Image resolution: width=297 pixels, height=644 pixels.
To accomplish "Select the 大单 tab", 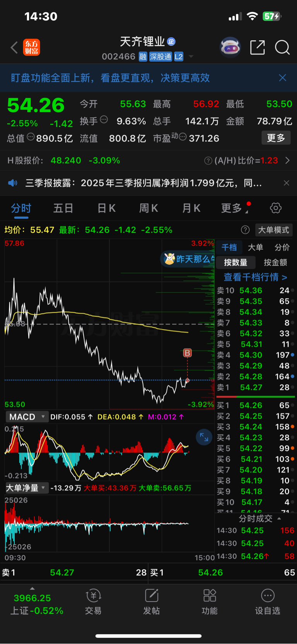I will point(255,247).
